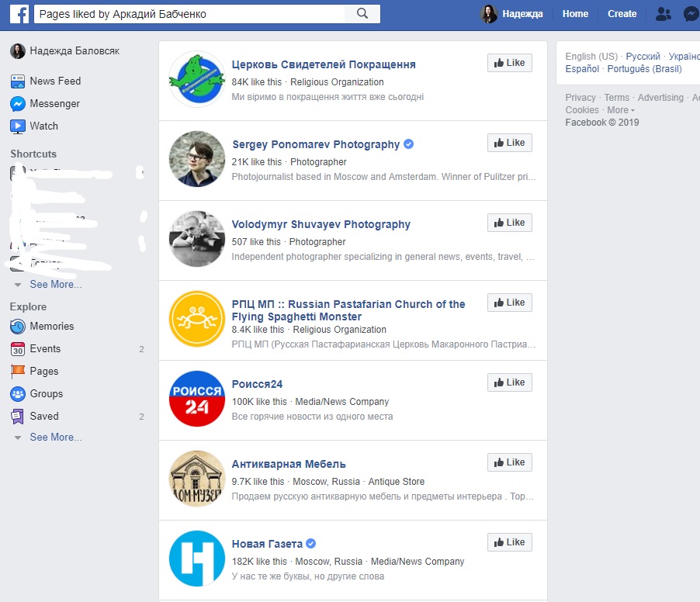Open Groups label in sidebar
This screenshot has height=602, width=700.
pos(47,394)
